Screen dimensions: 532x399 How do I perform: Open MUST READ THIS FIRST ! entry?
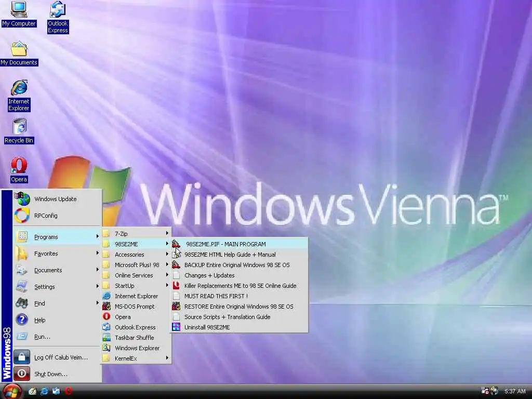pos(240,296)
